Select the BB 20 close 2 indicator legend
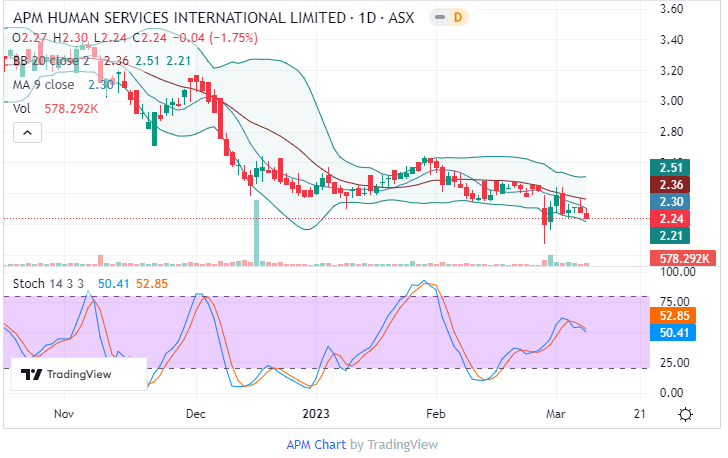 tap(50, 61)
